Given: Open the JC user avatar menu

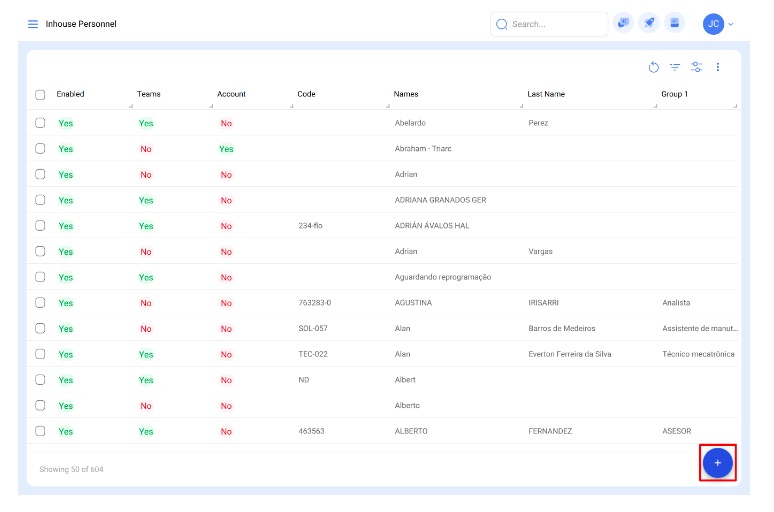Looking at the screenshot, I should click(x=713, y=24).
